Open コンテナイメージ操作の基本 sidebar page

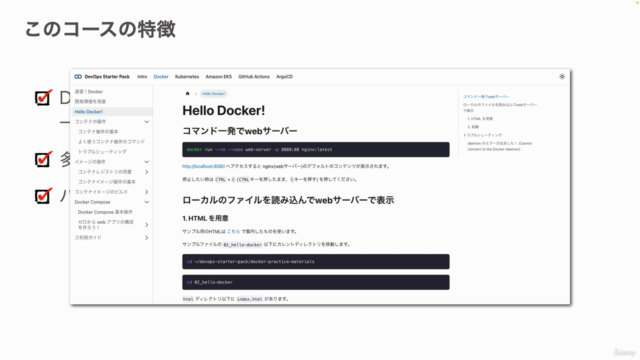107,182
